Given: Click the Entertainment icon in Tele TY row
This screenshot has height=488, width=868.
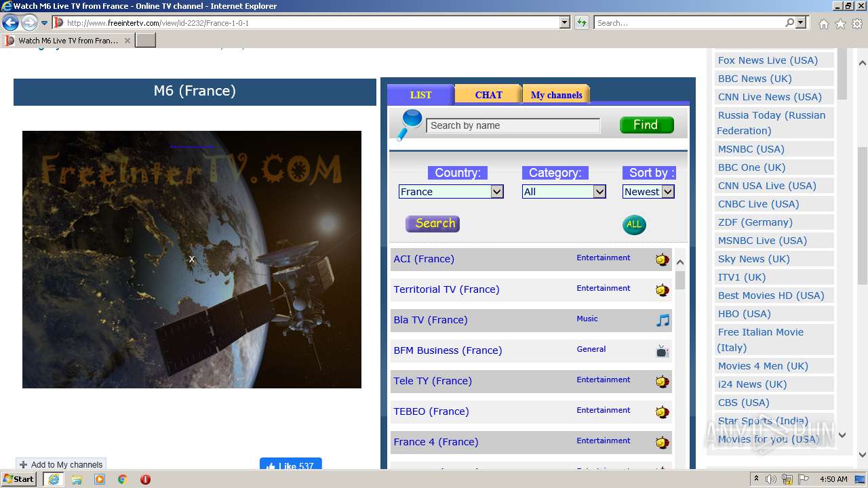Looking at the screenshot, I should click(663, 381).
